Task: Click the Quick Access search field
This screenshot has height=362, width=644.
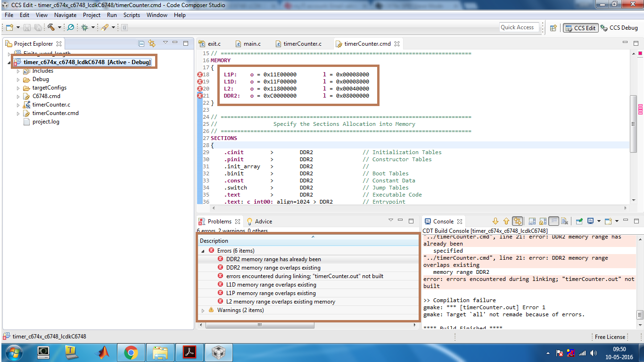Action: point(519,27)
